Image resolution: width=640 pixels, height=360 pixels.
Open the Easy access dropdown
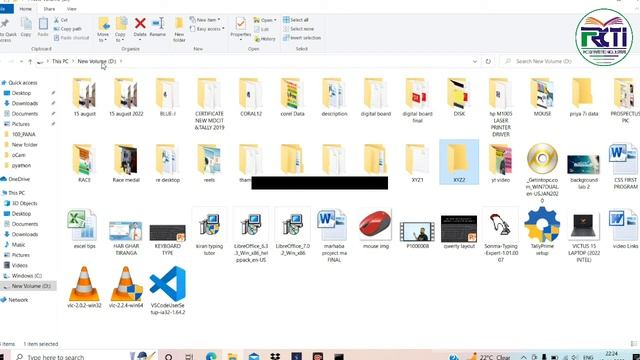(207, 29)
